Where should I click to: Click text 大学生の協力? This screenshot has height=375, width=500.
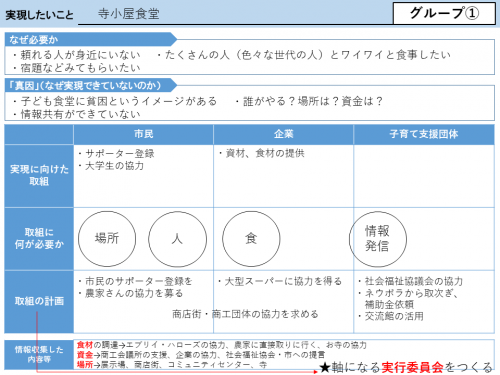click(x=114, y=166)
